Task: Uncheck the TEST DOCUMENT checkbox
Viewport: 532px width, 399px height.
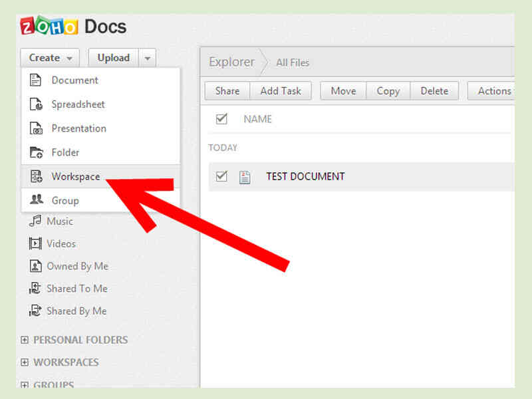Action: coord(221,176)
